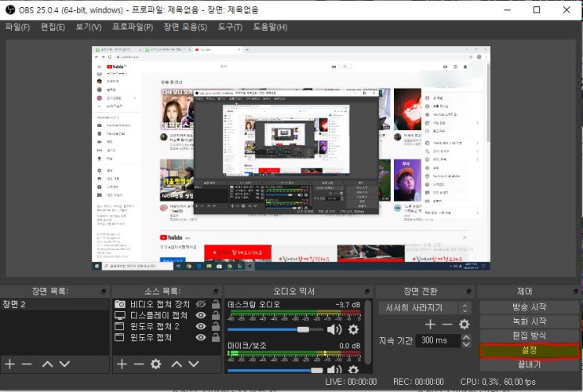Toggle eye of last 윈도우 캡쳐 source
Image resolution: width=583 pixels, height=392 pixels.
click(201, 337)
